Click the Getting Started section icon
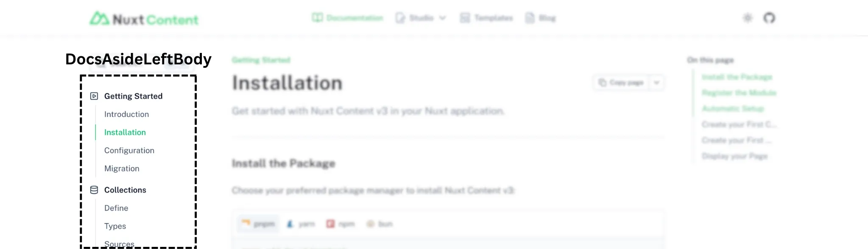Image resolution: width=868 pixels, height=249 pixels. point(94,96)
